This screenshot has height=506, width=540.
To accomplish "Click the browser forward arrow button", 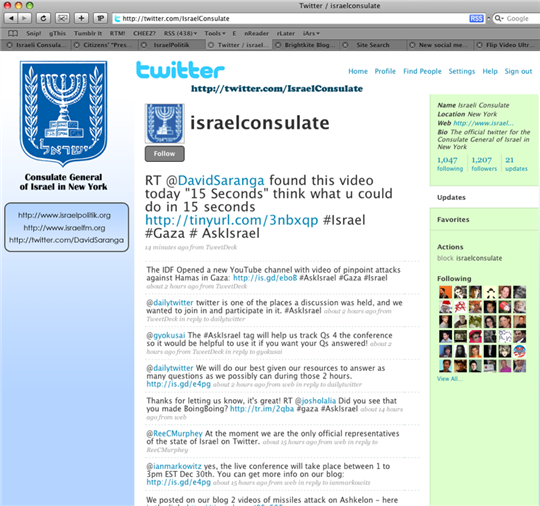I will tap(24, 18).
